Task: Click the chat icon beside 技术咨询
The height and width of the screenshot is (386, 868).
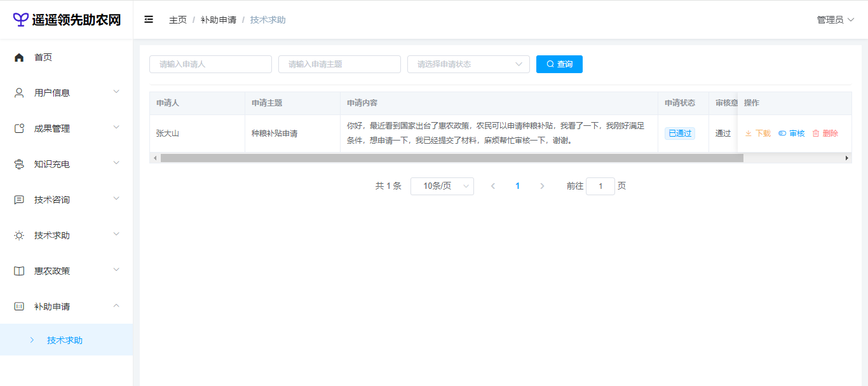Action: click(x=19, y=200)
